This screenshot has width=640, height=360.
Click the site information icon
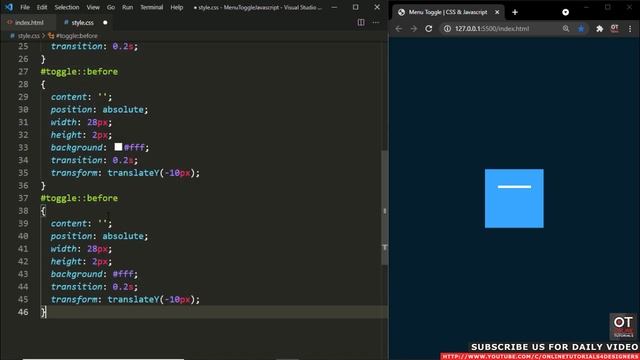pyautogui.click(x=447, y=29)
